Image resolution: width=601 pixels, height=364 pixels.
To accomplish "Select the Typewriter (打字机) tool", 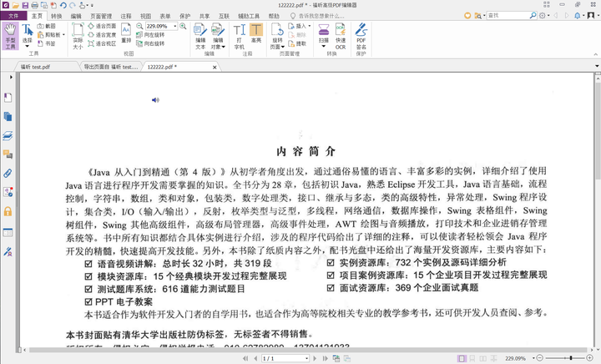I will point(240,36).
